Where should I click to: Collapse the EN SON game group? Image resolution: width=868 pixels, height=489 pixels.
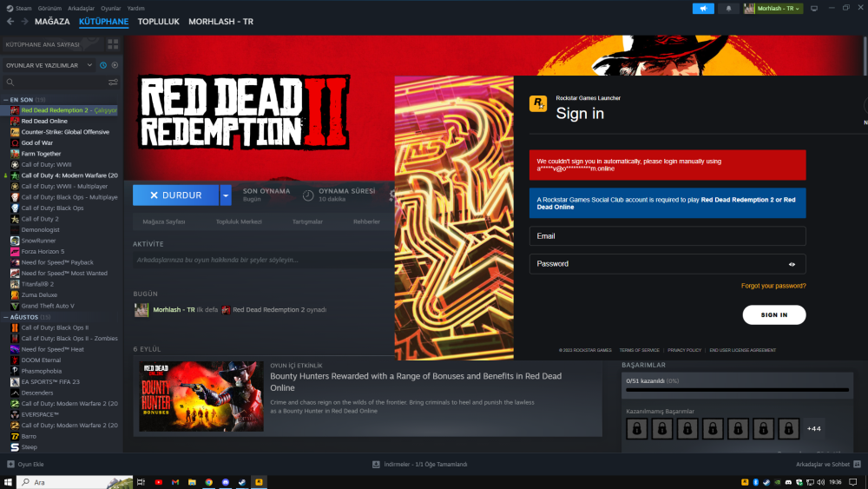[x=5, y=100]
